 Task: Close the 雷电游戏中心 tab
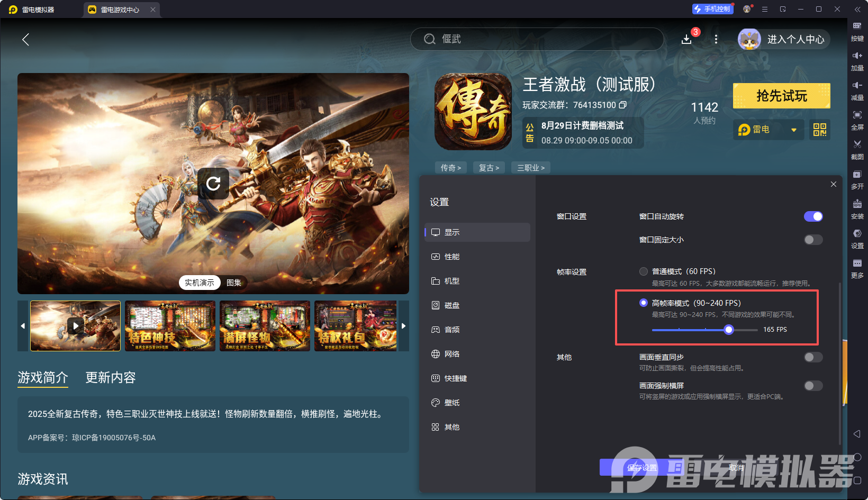pos(153,10)
